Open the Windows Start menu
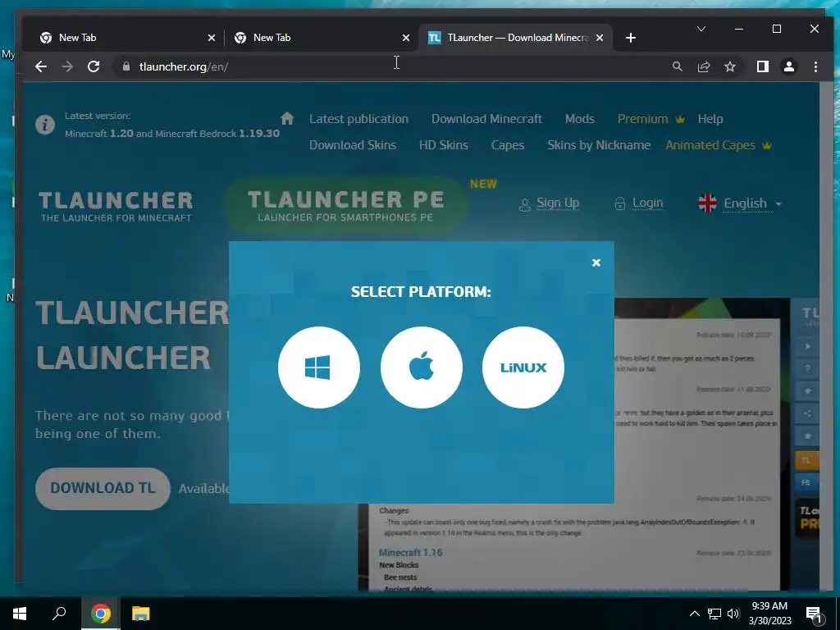 tap(20, 614)
